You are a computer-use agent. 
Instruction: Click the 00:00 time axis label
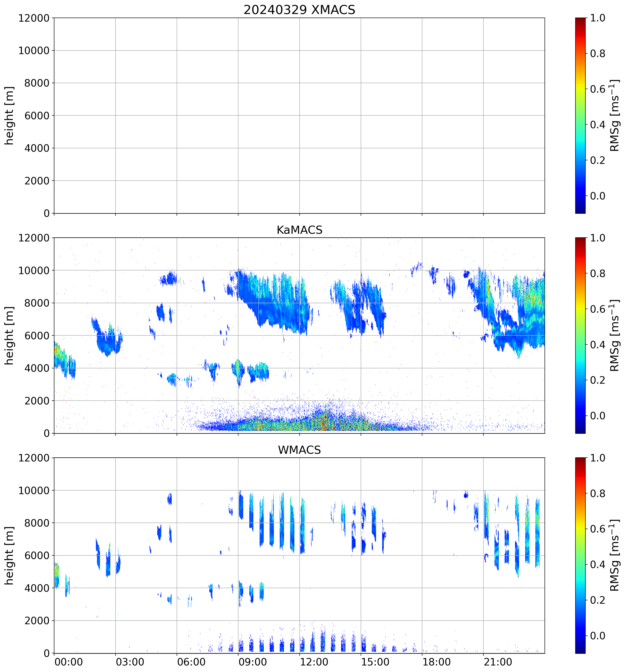tap(69, 662)
